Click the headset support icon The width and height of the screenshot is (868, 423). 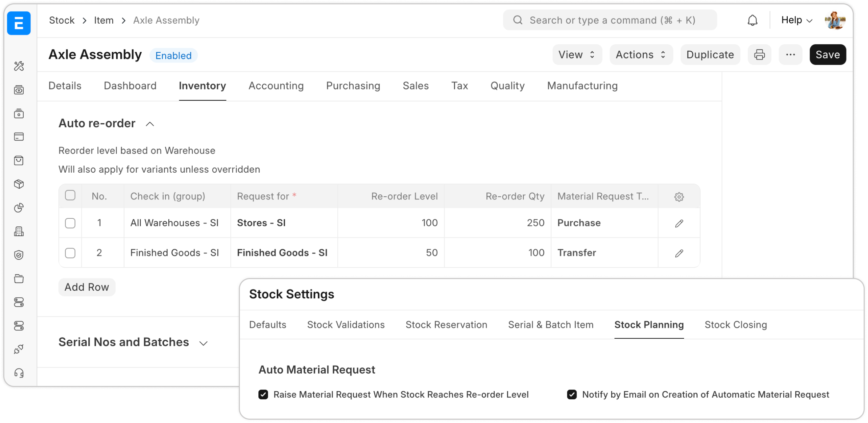click(x=19, y=373)
